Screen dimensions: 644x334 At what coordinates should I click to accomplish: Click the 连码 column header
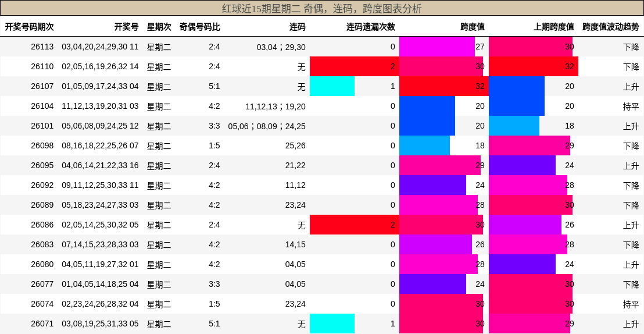click(298, 27)
